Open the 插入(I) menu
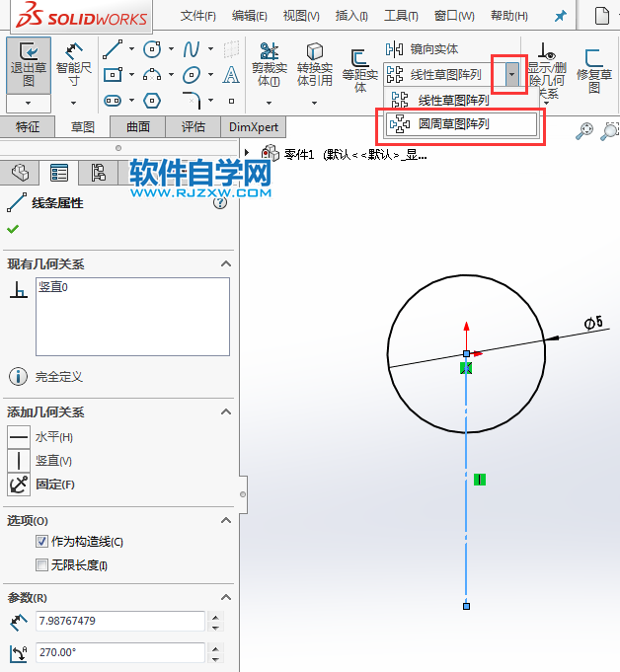 351,17
